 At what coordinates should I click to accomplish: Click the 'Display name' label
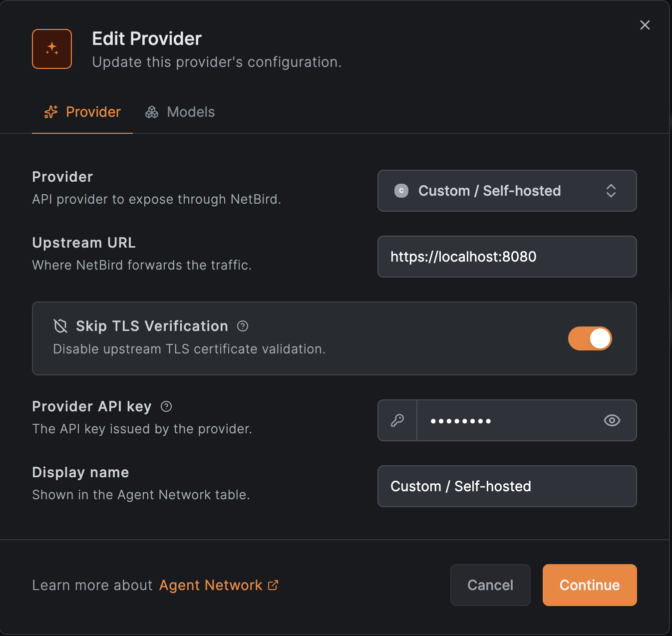81,472
